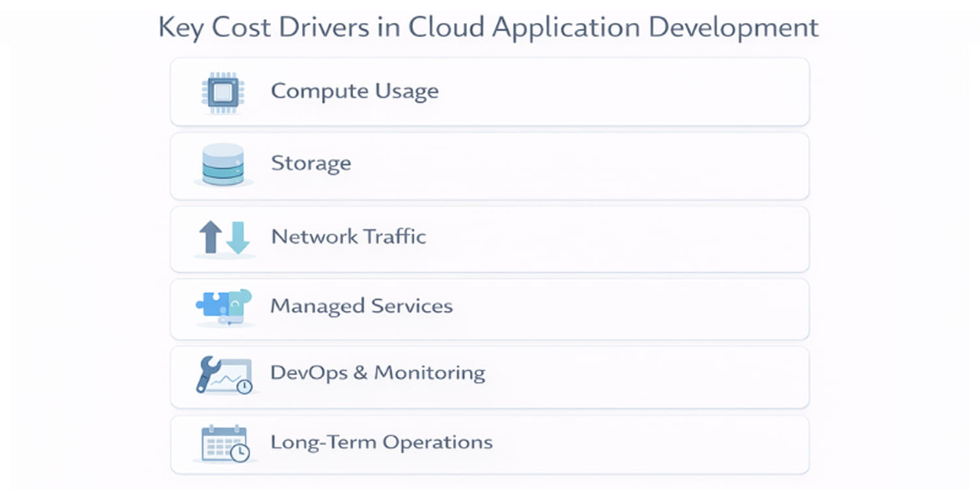Screen dimensions: 980x490
Task: Select the Managed Services label
Action: [x=360, y=305]
